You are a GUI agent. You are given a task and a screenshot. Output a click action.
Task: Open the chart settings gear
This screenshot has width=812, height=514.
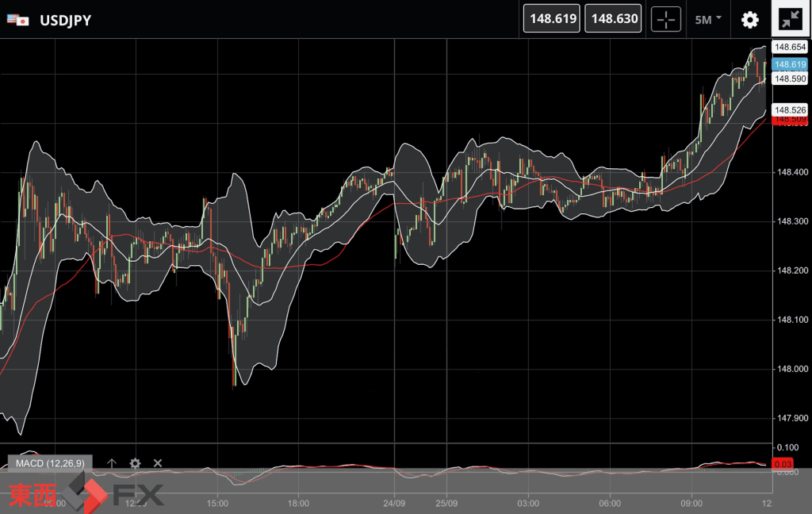point(749,19)
